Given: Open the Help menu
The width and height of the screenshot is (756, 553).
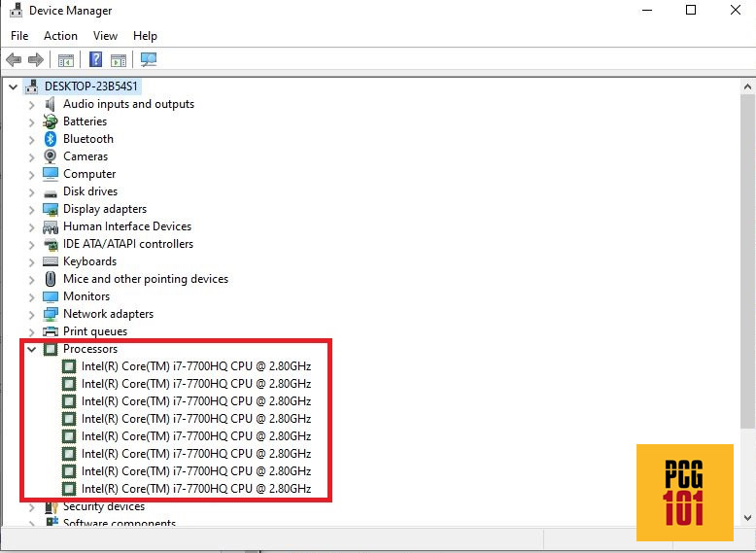Looking at the screenshot, I should (145, 36).
